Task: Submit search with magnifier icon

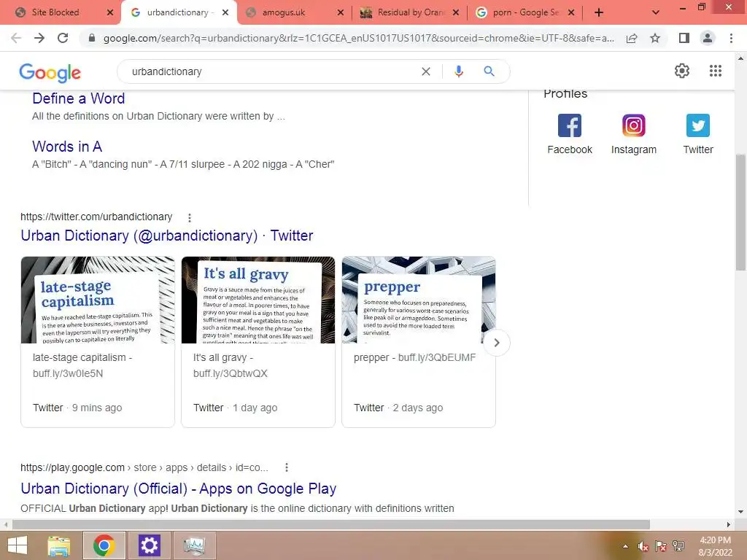Action: coord(489,71)
